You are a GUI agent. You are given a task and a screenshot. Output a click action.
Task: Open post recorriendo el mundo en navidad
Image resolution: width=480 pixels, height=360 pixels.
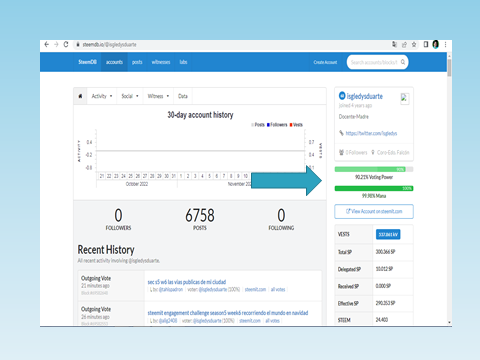pos(228,313)
